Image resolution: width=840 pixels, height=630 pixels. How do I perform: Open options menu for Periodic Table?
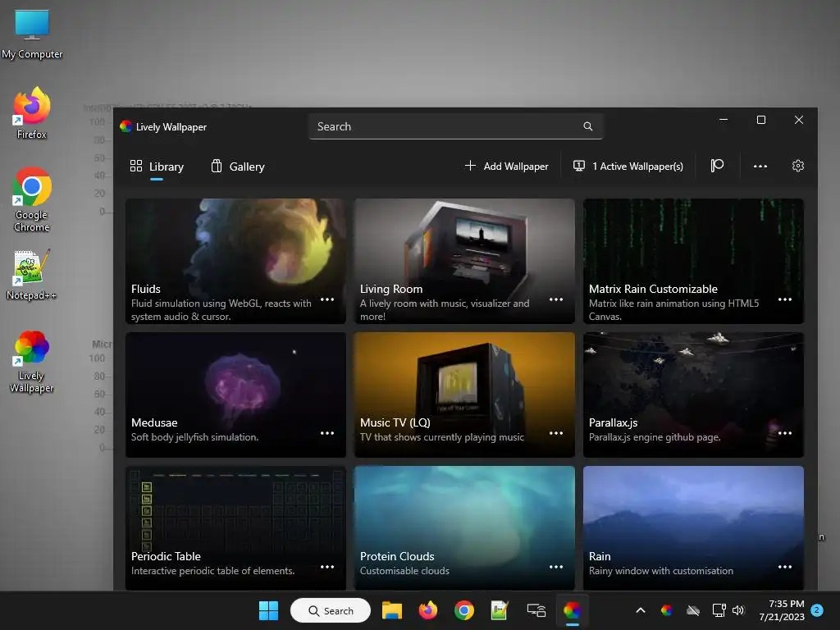pyautogui.click(x=327, y=567)
